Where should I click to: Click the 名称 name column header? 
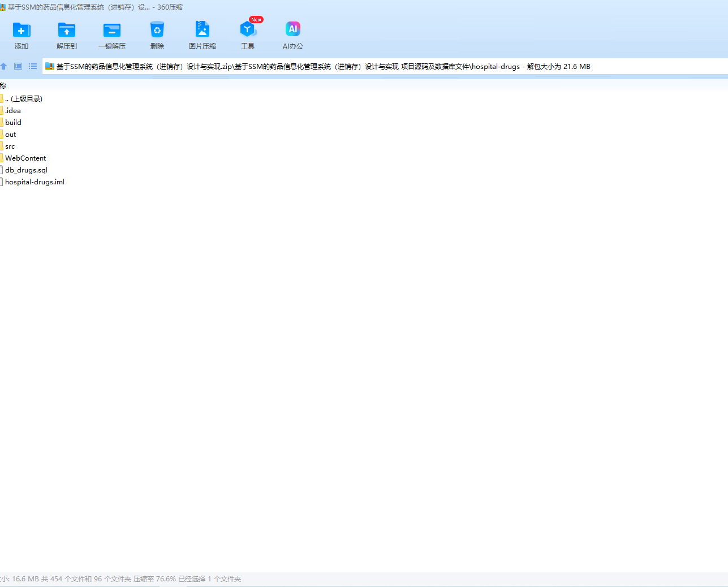coord(3,85)
